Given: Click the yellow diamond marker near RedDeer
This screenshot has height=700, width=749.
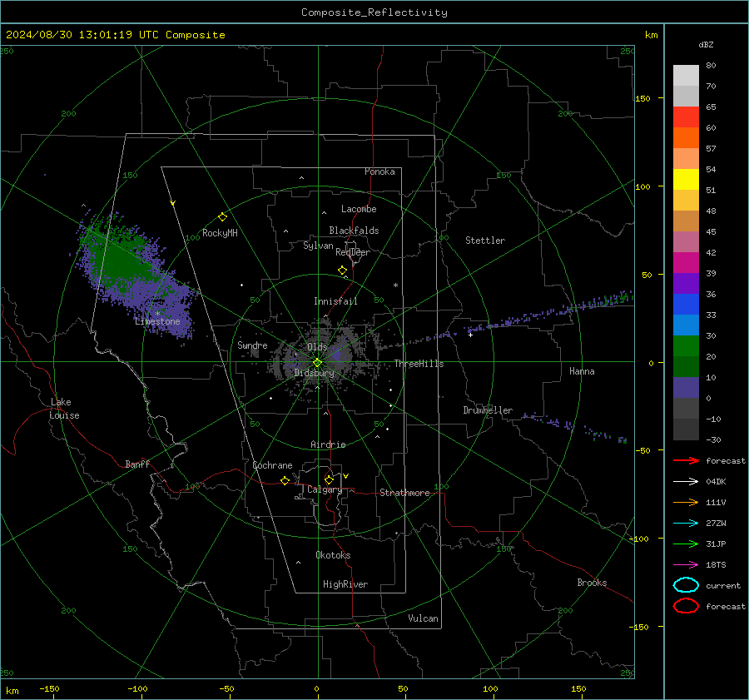Looking at the screenshot, I should click(x=342, y=271).
